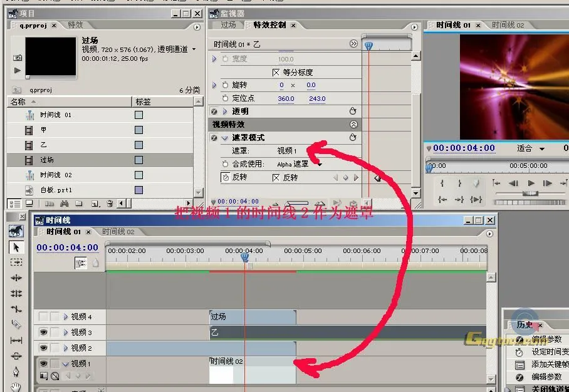Click the trash icon in project panel
This screenshot has height=392, width=569.
coord(110,204)
